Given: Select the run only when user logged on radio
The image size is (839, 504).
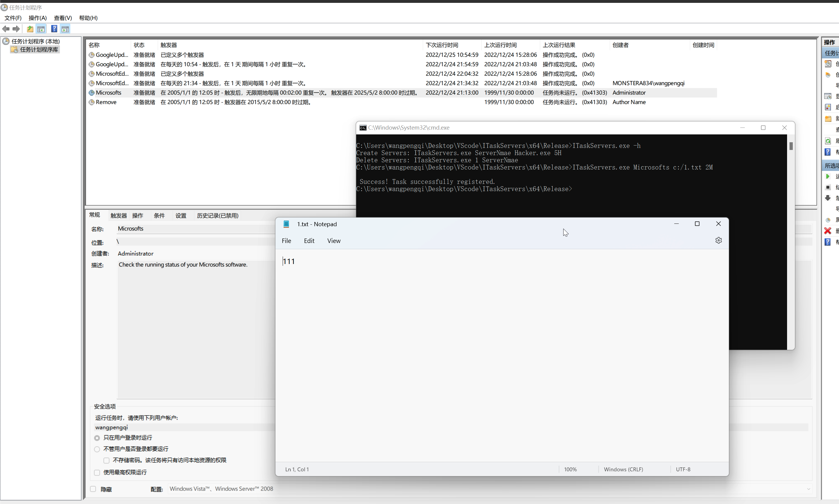Looking at the screenshot, I should click(97, 438).
